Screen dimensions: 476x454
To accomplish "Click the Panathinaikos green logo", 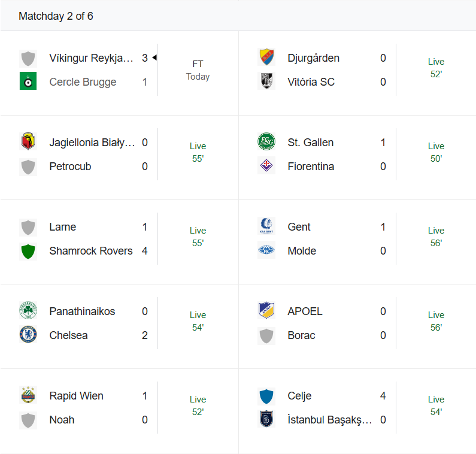I will click(x=28, y=311).
